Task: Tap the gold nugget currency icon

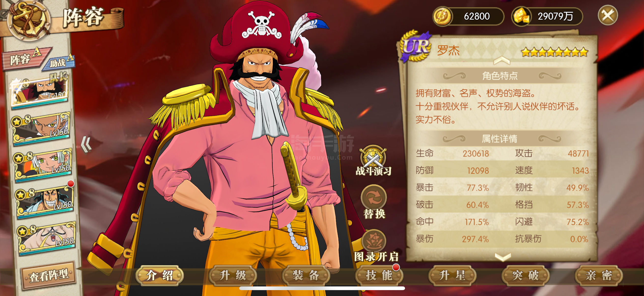Action: [x=521, y=16]
